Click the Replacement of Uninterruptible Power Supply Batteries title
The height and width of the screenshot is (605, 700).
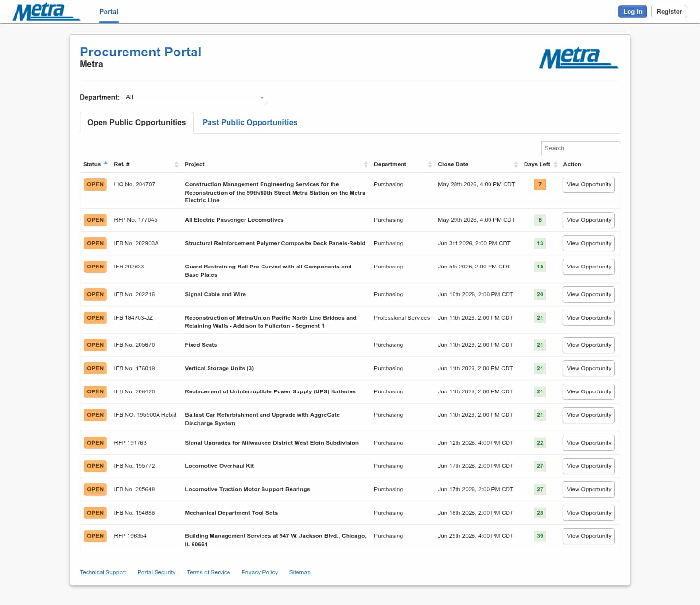[270, 392]
